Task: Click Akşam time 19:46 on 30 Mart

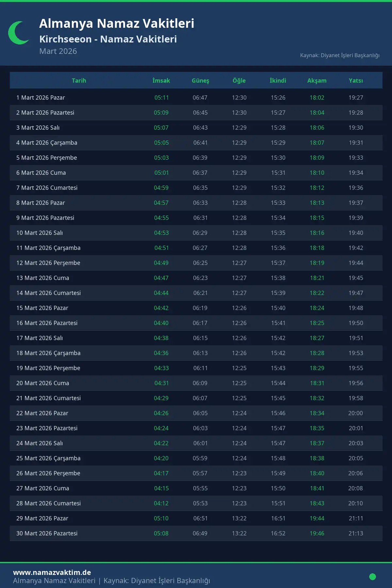Action: [x=317, y=533]
